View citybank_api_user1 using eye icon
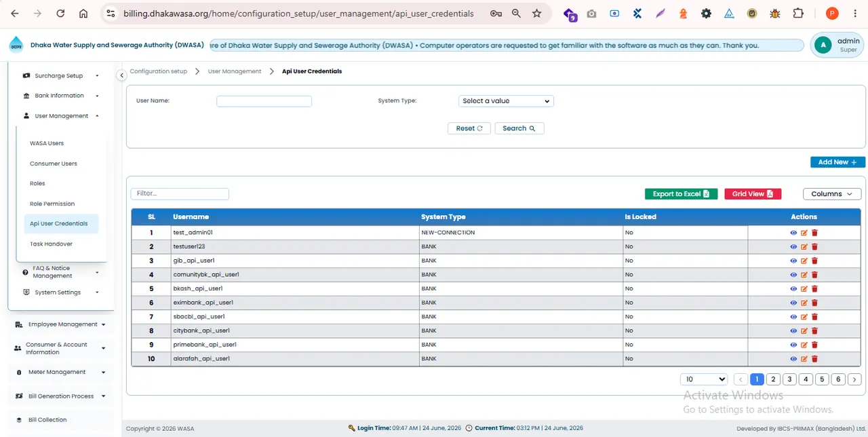The width and height of the screenshot is (868, 437). coord(793,331)
